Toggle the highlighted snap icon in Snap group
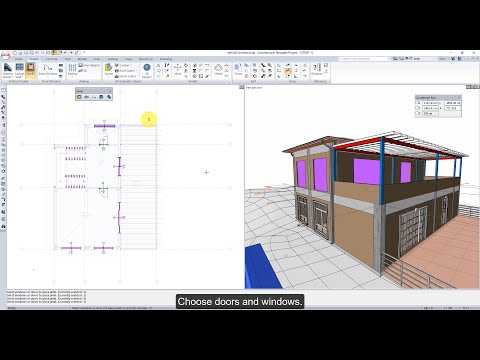Viewport: 480px width, 360px height. (x=288, y=71)
